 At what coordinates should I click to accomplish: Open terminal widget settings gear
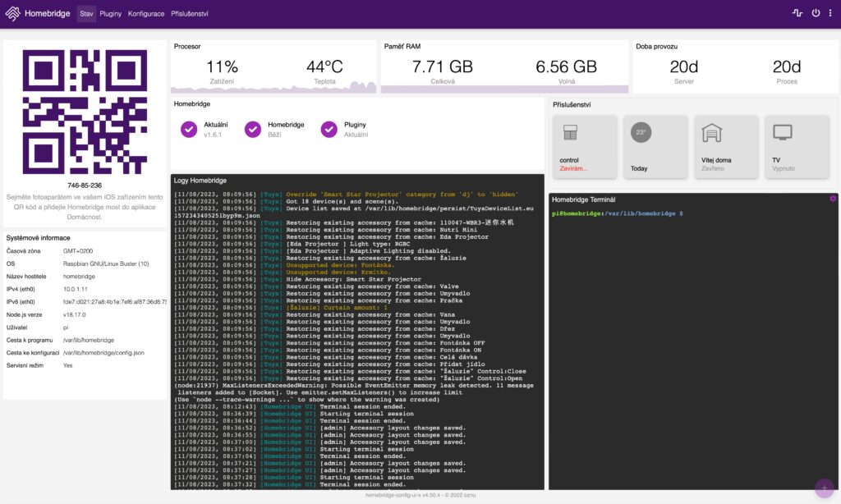click(x=833, y=199)
